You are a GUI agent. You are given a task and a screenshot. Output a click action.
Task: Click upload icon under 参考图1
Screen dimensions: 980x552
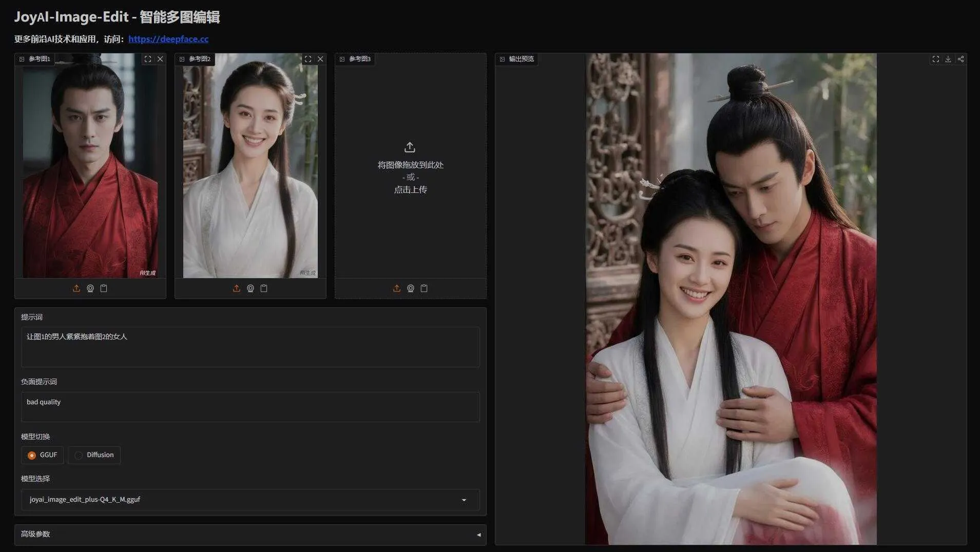point(76,288)
